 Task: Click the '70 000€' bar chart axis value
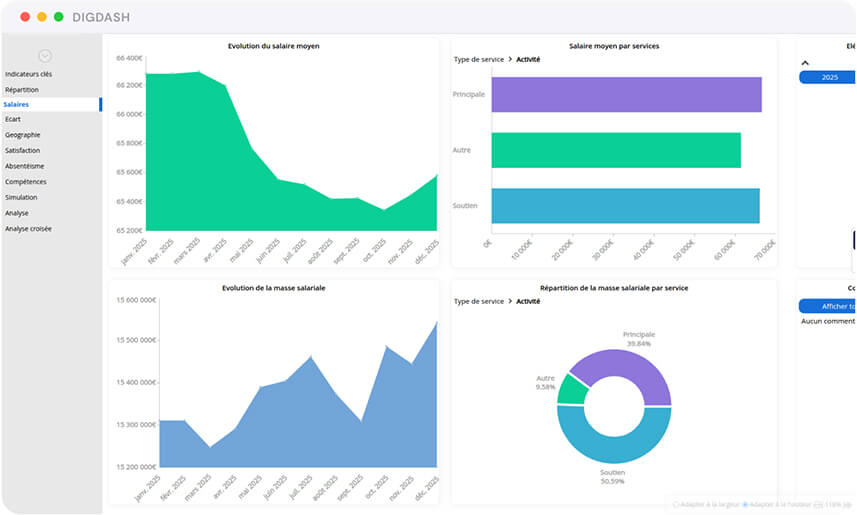point(764,250)
